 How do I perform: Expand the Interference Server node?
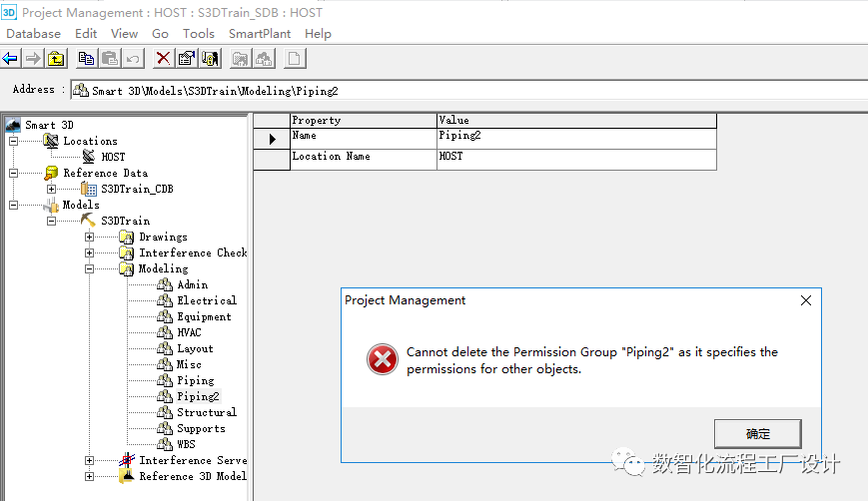pos(89,461)
